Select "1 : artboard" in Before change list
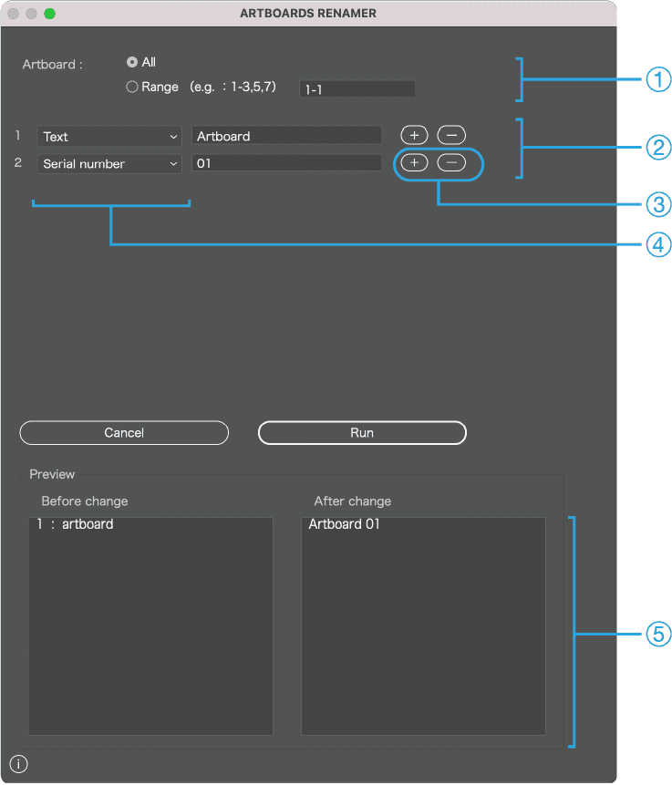This screenshot has height=785, width=672. tap(75, 525)
